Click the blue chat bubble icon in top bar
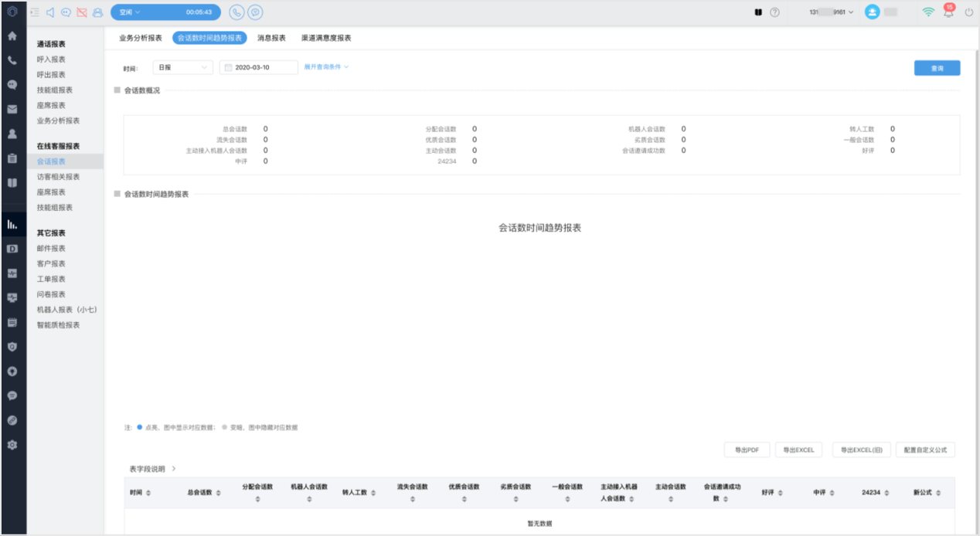This screenshot has width=980, height=536. coord(66,12)
